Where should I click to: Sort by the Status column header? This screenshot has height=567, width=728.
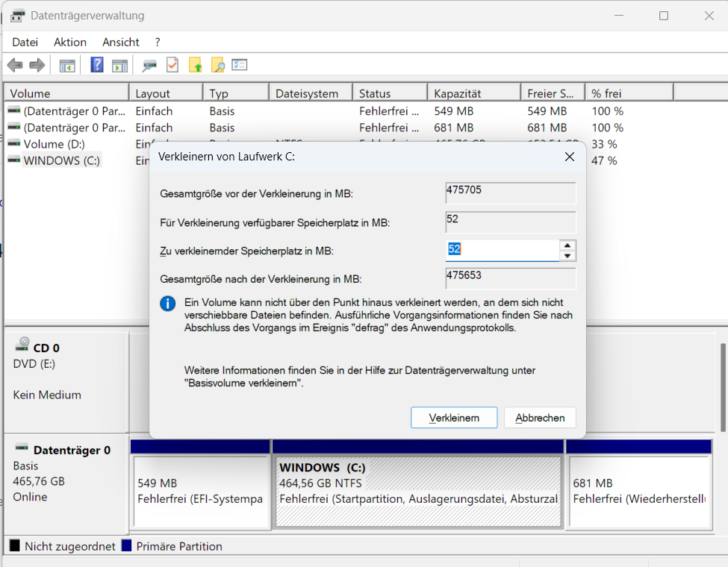(x=390, y=93)
